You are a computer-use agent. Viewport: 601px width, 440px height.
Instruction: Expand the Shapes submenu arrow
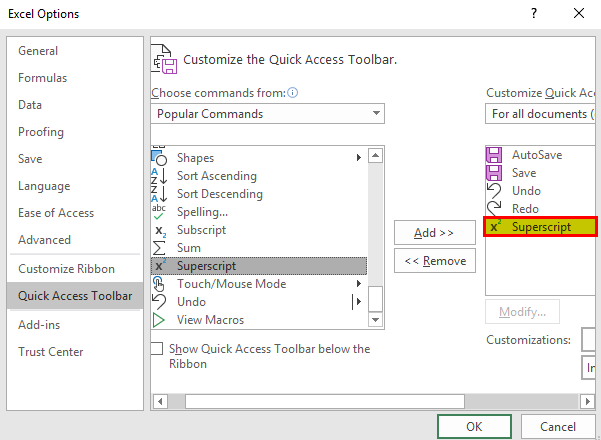coord(358,158)
